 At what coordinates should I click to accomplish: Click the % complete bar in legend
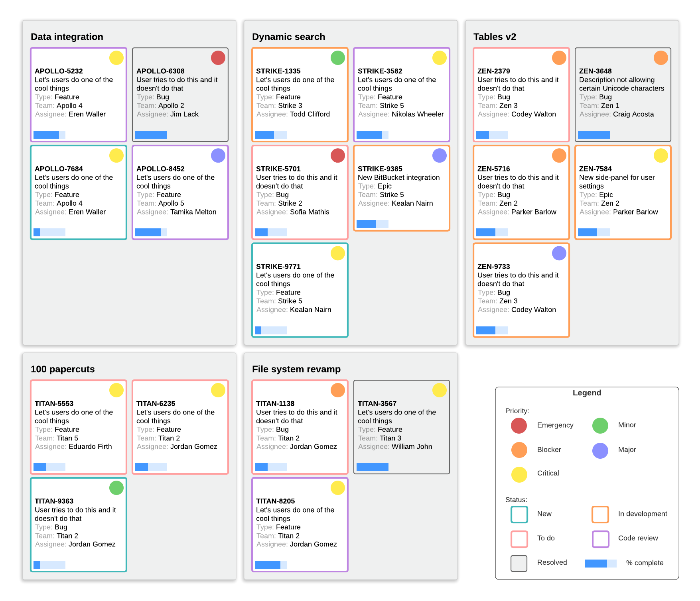600,563
